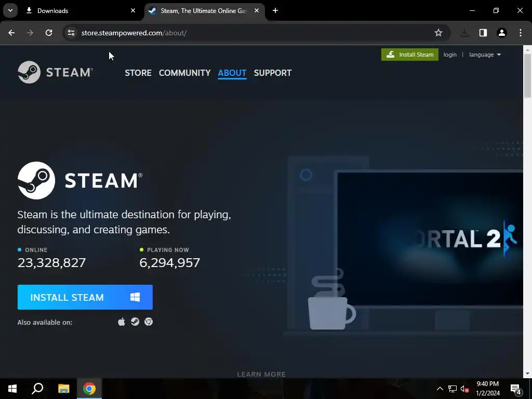
Task: Click the large Steam logo above tagline
Action: point(80,180)
